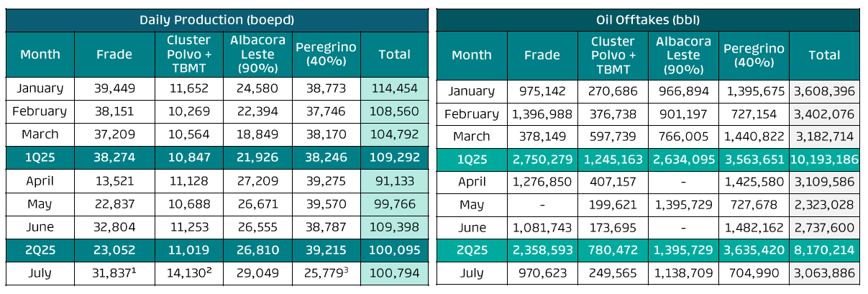This screenshot has width=868, height=294.
Task: Select June Peregrino offtake 1,482,162
Action: (x=754, y=228)
